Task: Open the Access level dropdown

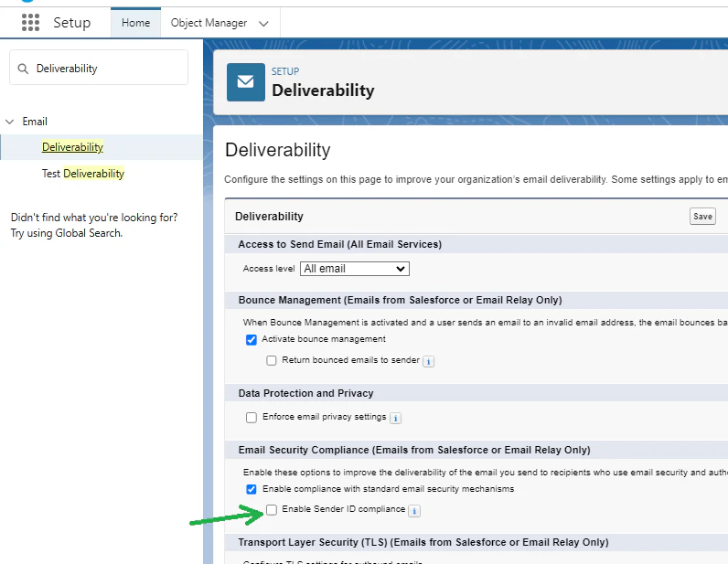Action: point(355,269)
